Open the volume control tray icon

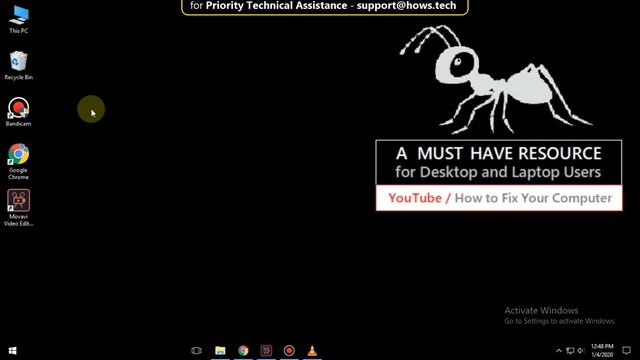pyautogui.click(x=581, y=351)
